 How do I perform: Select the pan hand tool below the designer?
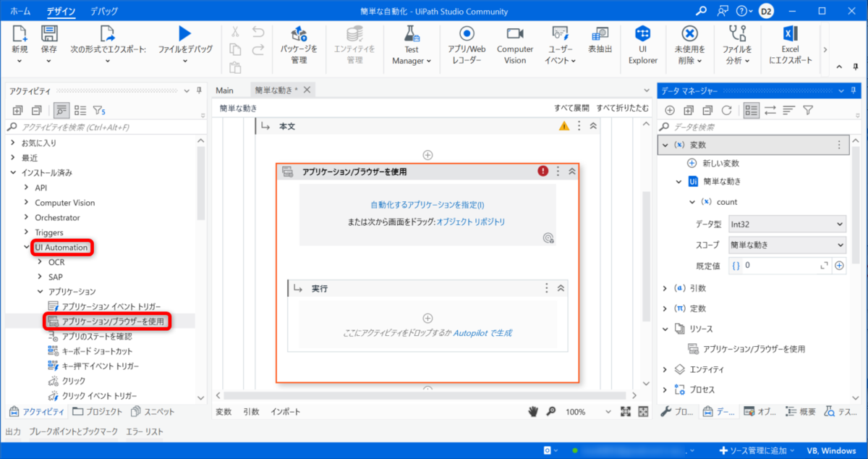point(534,411)
